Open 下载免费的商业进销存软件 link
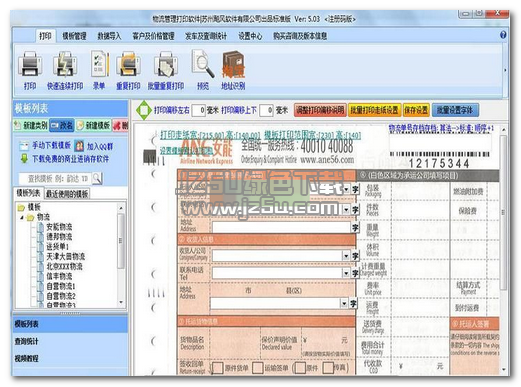The width and height of the screenshot is (521, 387). 70,159
